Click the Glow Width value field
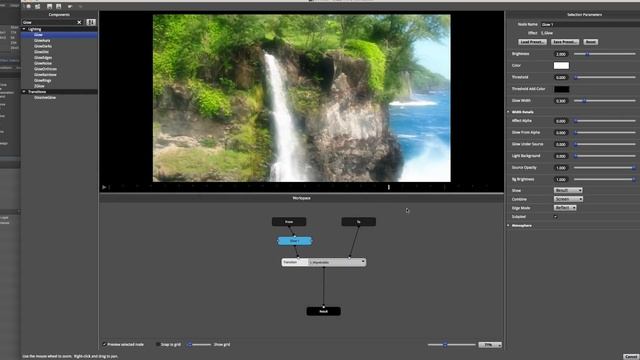640x360 pixels. pyautogui.click(x=561, y=100)
